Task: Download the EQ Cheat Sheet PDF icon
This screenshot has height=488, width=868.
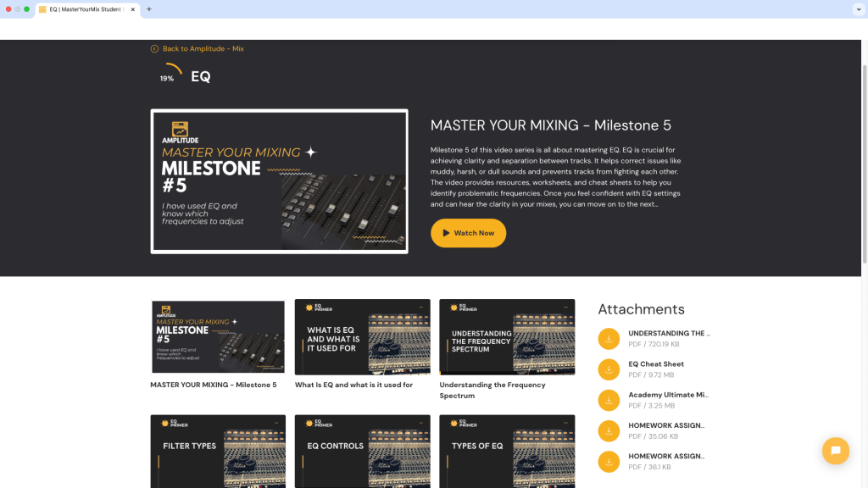Action: tap(609, 369)
